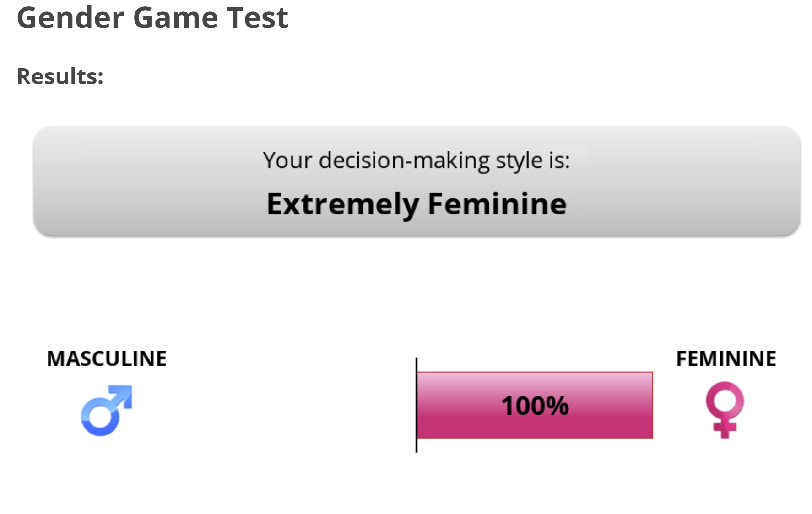Click the word 'Feminine' in the result banner

coord(497,203)
